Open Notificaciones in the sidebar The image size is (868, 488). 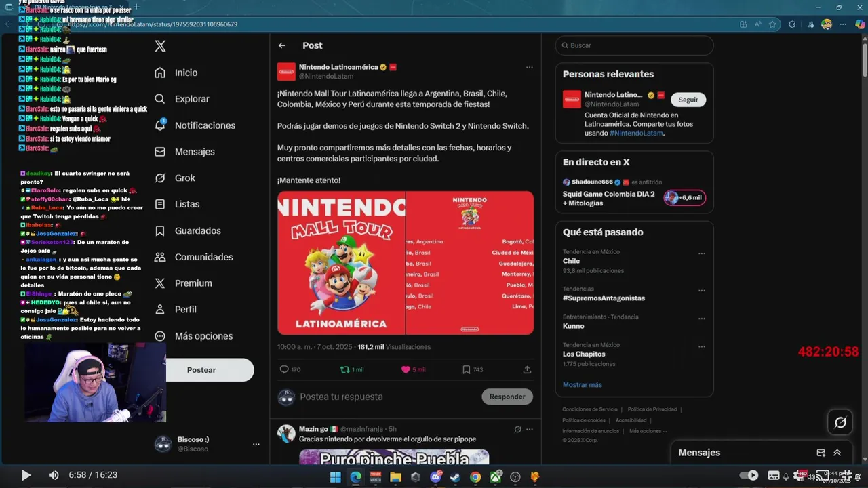195,125
